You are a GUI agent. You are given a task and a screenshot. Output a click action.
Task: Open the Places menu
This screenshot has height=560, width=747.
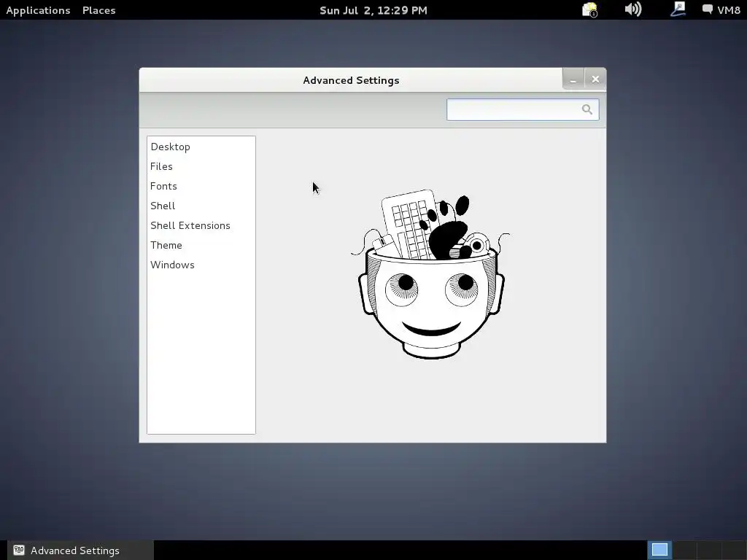click(98, 10)
